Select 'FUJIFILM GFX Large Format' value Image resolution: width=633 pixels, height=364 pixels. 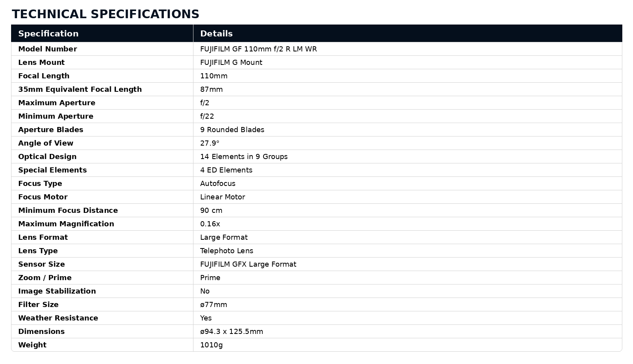point(248,264)
